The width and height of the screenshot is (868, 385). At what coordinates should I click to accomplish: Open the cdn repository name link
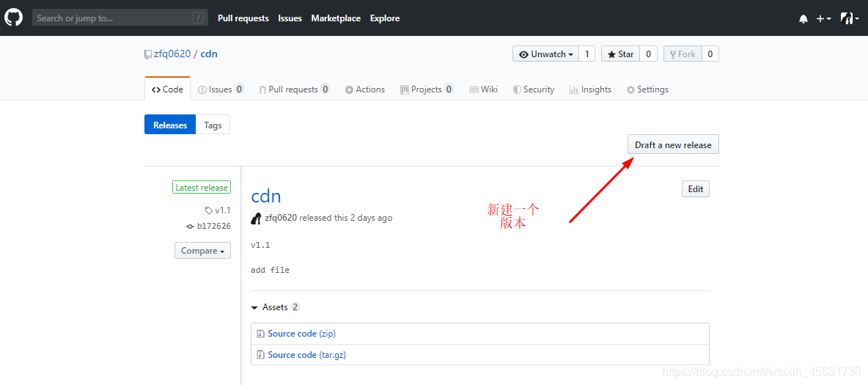click(209, 54)
